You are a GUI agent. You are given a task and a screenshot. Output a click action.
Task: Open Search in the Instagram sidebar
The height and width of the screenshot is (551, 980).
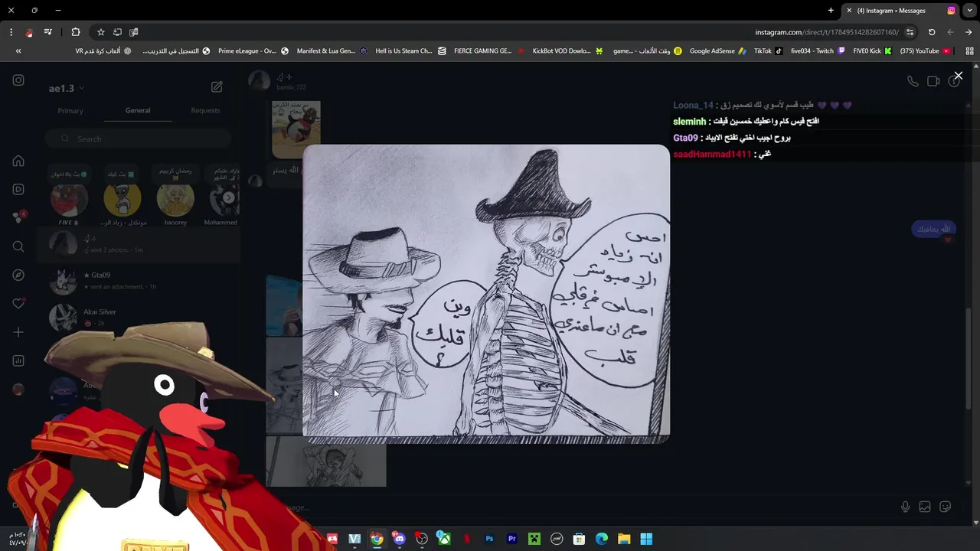tap(18, 246)
